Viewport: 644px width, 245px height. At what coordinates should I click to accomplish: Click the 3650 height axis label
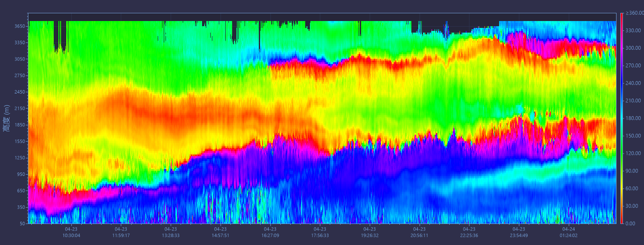19,26
